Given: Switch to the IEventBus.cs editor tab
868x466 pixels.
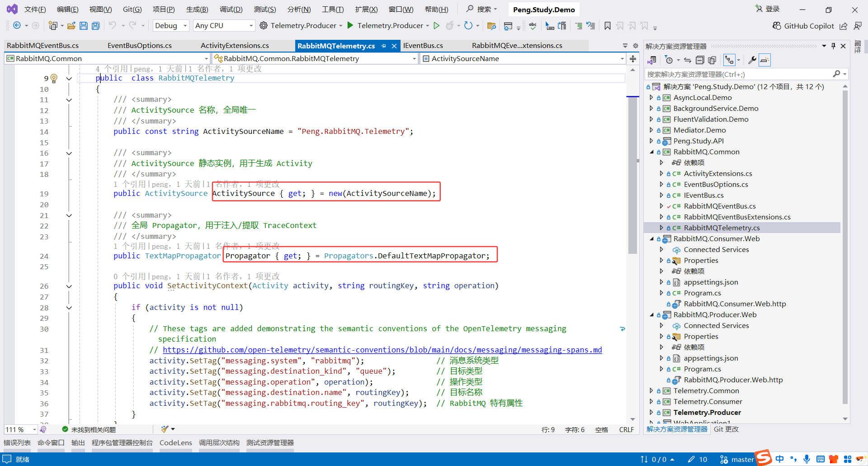Looking at the screenshot, I should [x=423, y=46].
